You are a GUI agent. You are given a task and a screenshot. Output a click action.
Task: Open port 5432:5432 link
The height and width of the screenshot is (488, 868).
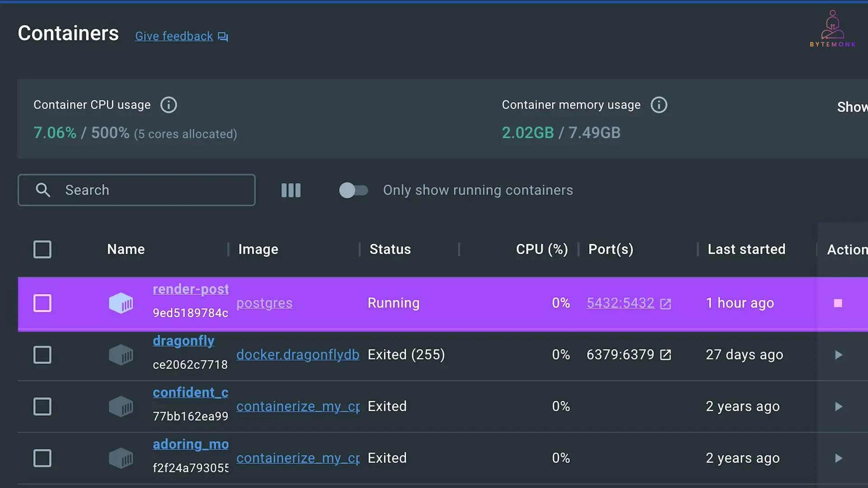(620, 303)
